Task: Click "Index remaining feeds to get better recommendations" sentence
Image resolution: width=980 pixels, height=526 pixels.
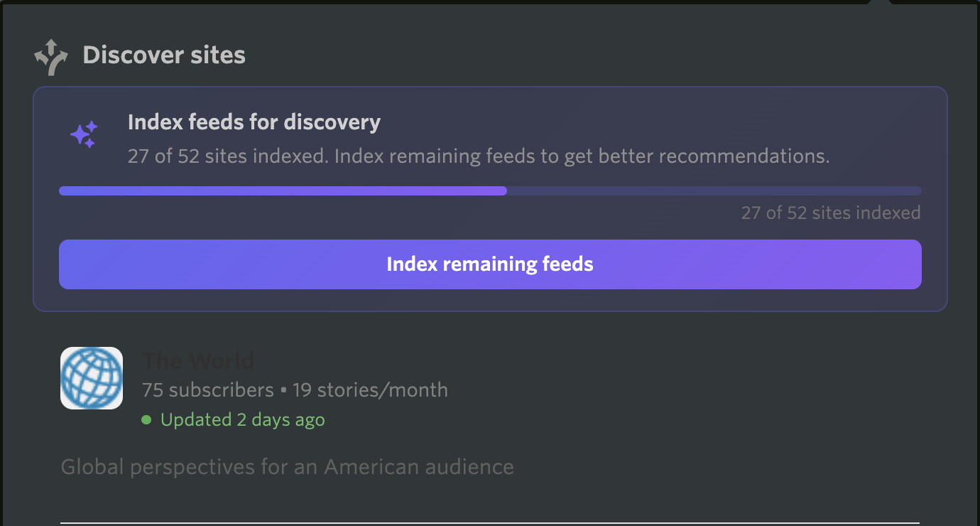Action: 582,156
